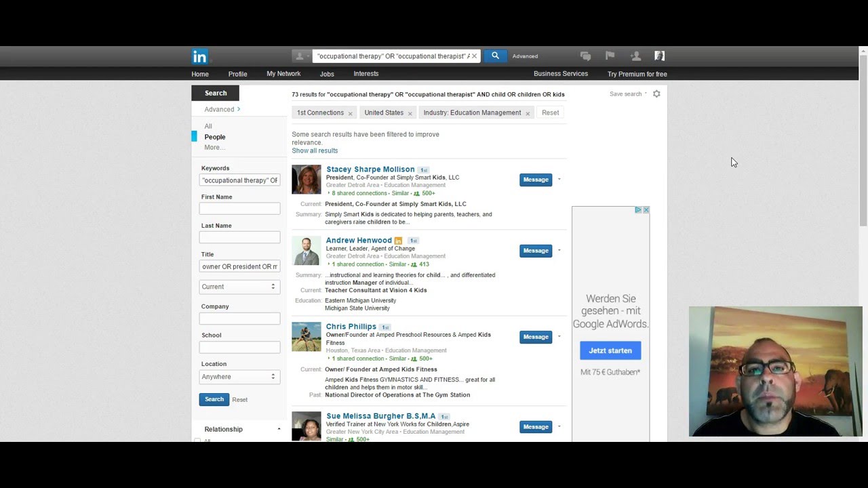Open dropdown next to Sue's Message button

(x=559, y=427)
